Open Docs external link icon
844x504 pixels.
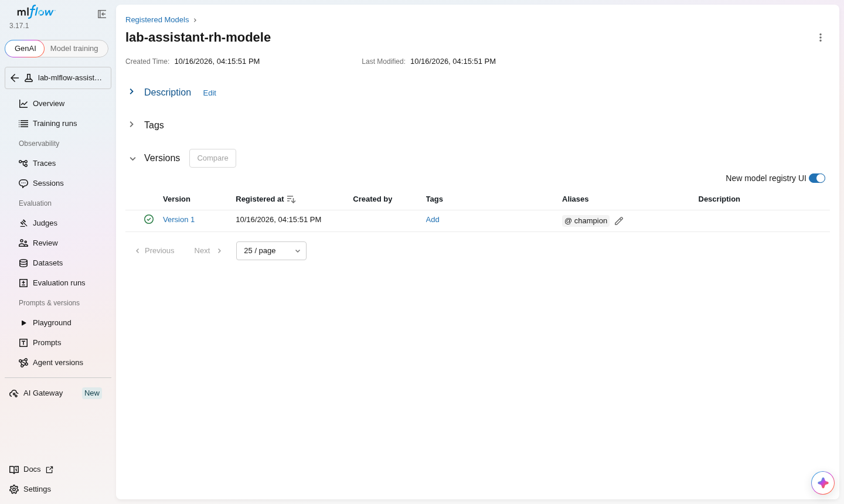pyautogui.click(x=50, y=469)
